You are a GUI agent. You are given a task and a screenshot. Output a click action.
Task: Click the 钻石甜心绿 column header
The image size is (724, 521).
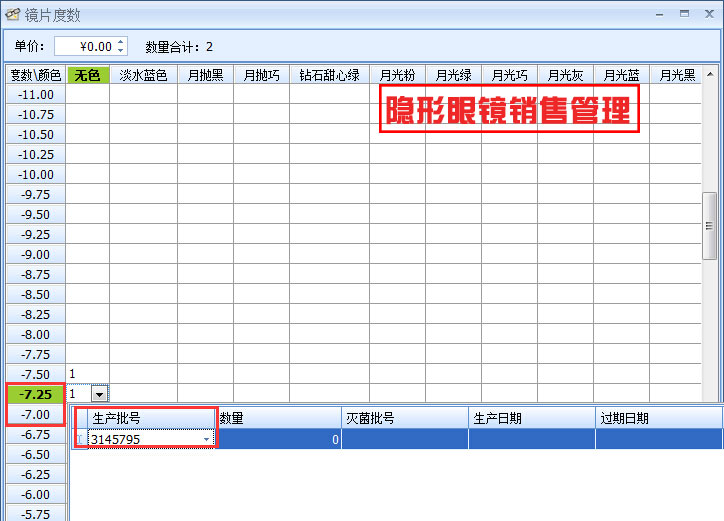coord(329,75)
